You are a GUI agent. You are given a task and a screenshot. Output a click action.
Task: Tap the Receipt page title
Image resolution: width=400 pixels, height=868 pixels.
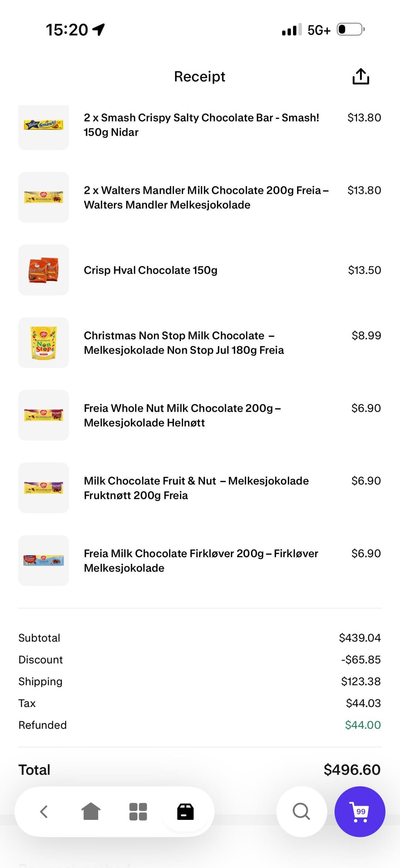pos(200,77)
